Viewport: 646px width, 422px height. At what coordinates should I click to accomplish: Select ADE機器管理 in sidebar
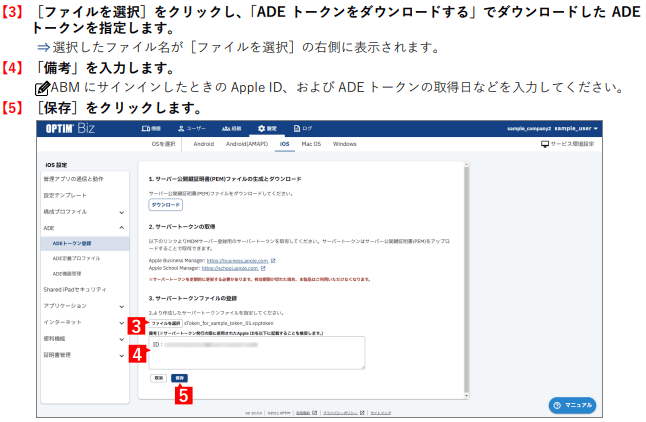click(67, 274)
